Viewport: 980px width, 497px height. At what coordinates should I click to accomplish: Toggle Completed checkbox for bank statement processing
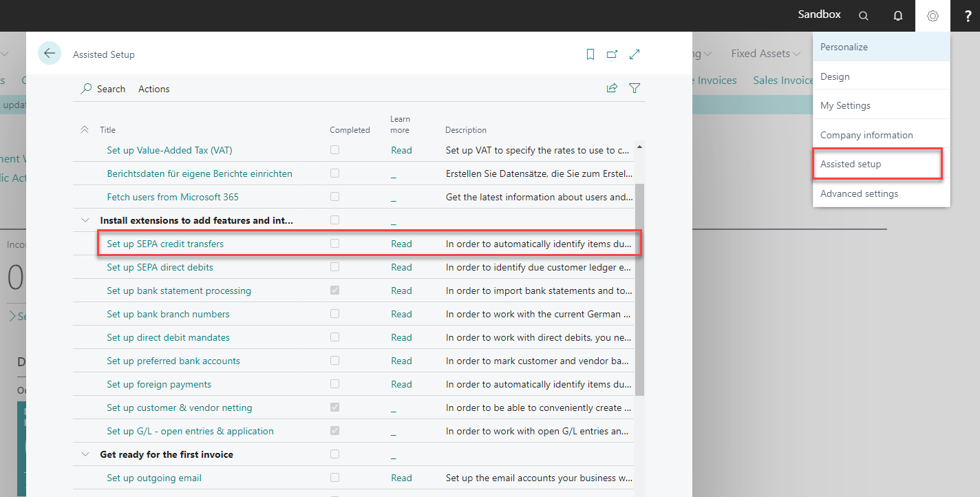(334, 290)
